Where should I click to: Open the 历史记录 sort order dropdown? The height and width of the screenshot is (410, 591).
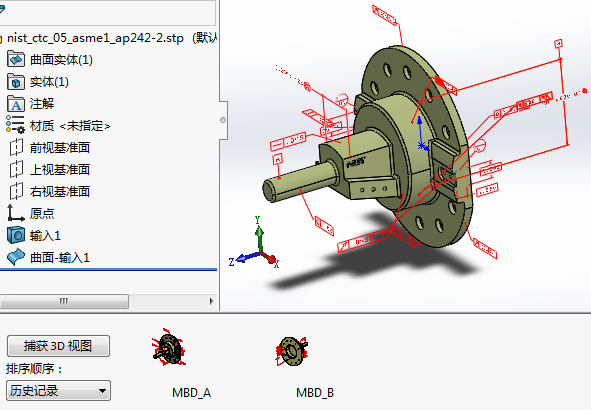tap(58, 390)
